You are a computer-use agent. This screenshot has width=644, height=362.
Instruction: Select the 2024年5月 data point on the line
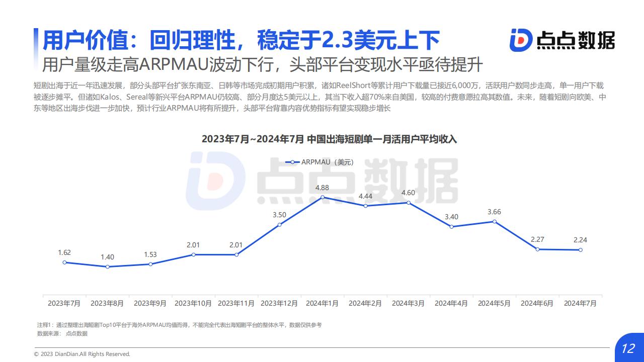(x=495, y=221)
